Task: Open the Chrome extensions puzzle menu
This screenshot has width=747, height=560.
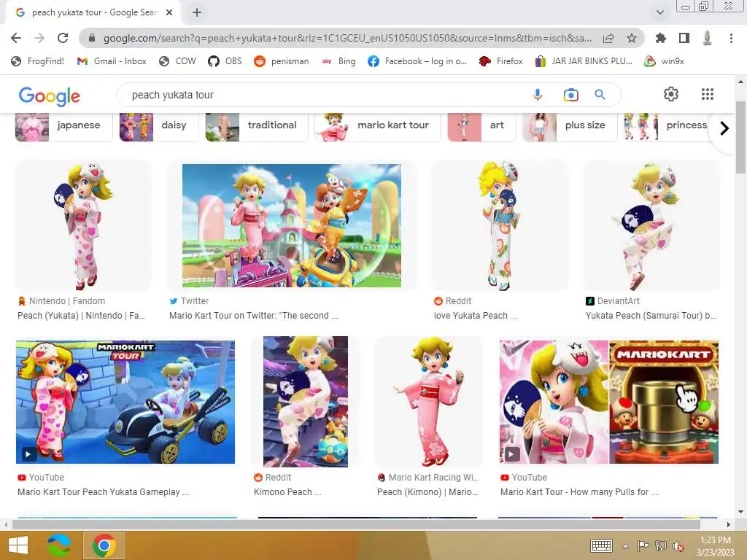Action: point(661,38)
